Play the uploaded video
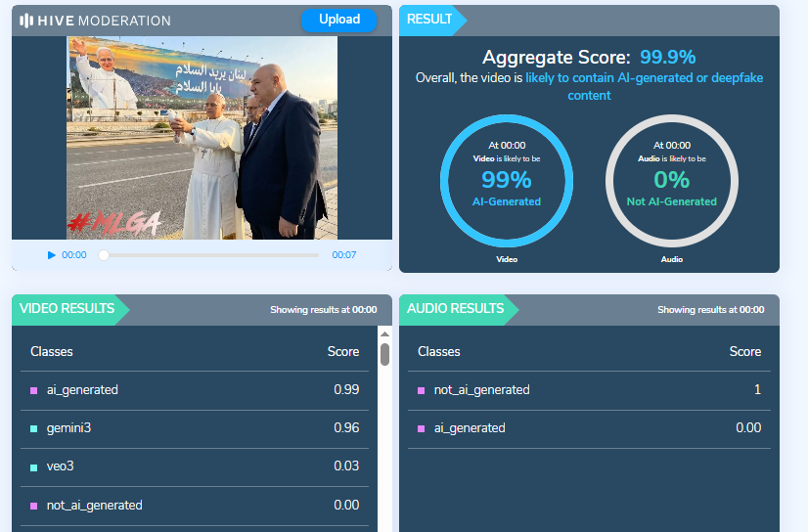 tap(52, 255)
